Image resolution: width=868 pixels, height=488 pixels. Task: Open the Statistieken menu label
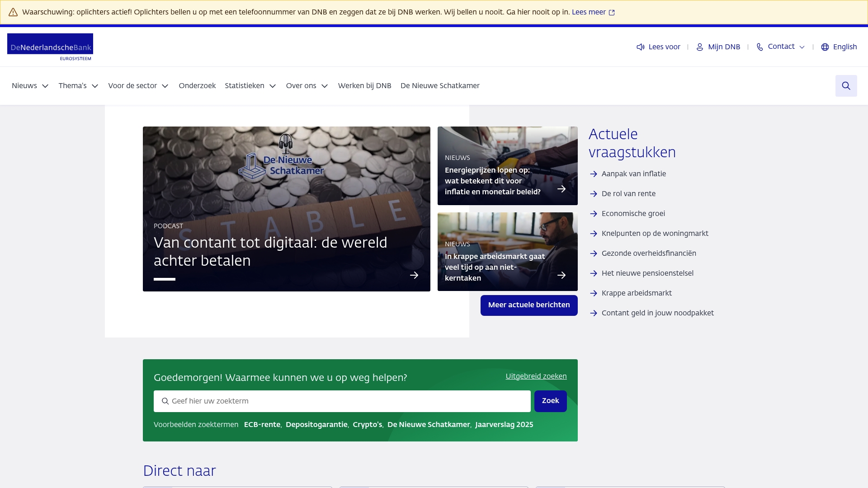coord(245,86)
